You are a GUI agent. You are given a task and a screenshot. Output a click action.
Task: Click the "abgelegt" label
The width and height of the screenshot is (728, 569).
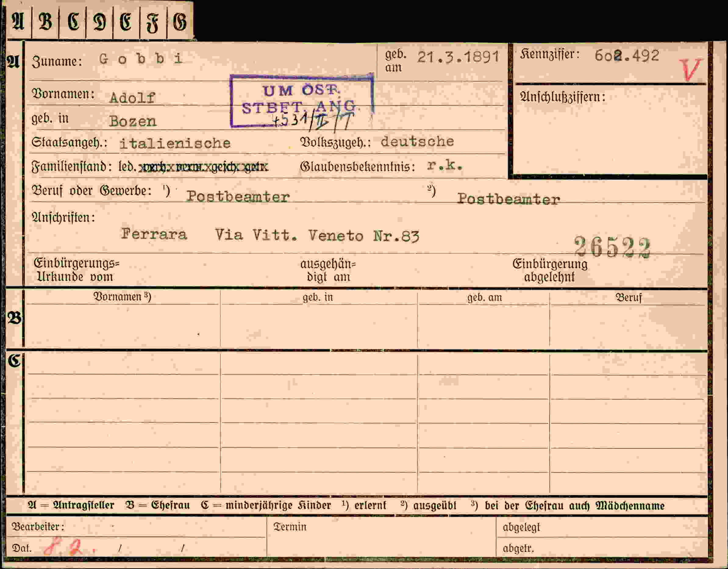tap(521, 527)
